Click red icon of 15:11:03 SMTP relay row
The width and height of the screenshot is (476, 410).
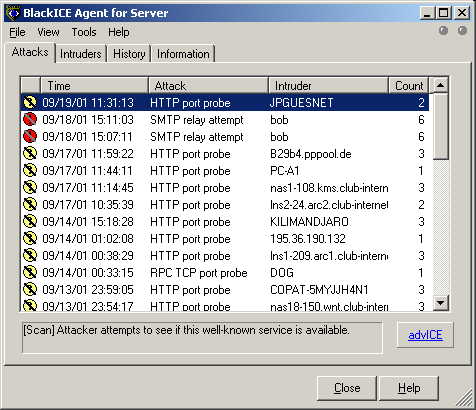(x=30, y=119)
